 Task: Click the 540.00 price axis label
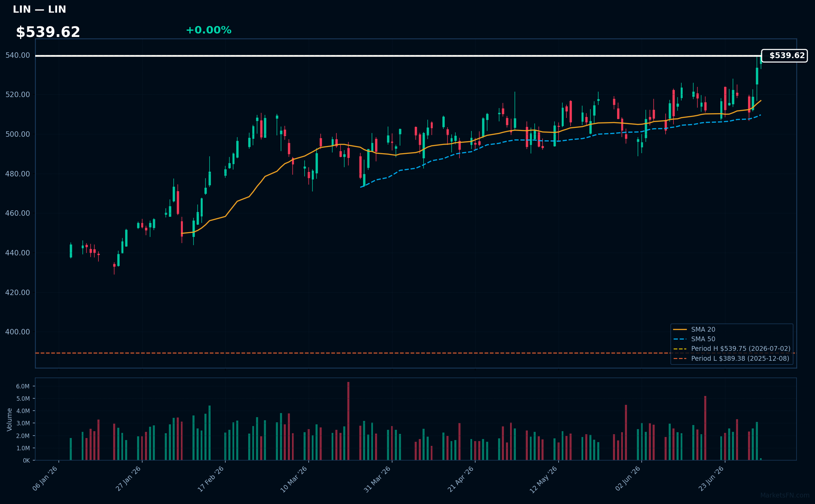tap(18, 55)
